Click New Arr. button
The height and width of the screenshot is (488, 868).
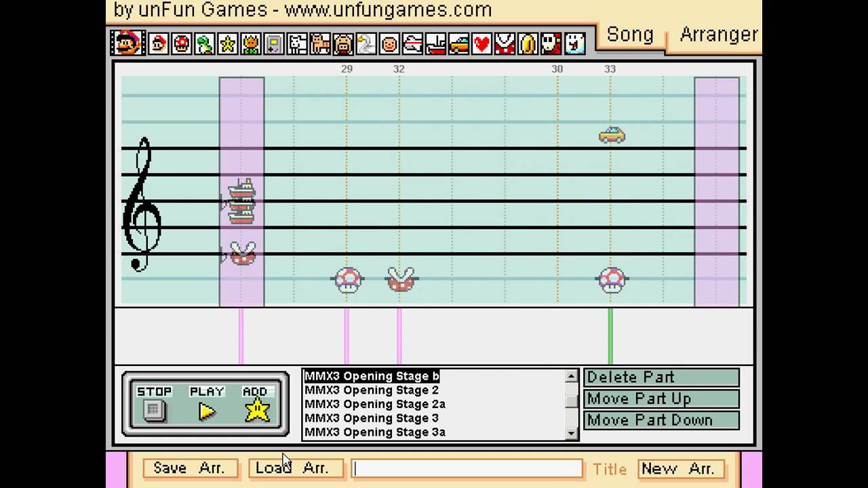tap(681, 468)
